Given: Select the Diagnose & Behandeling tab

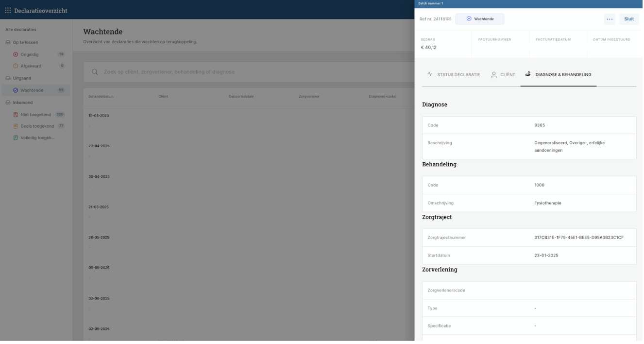Looking at the screenshot, I should click(558, 75).
